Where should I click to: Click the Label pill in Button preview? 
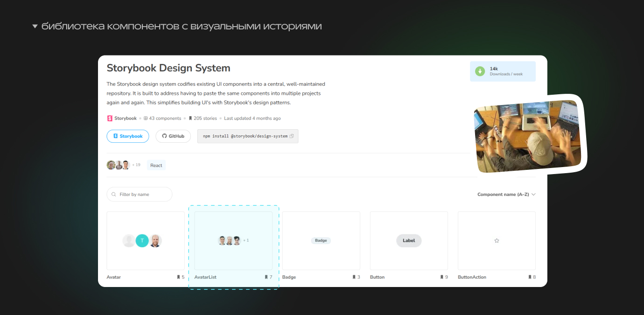point(409,241)
